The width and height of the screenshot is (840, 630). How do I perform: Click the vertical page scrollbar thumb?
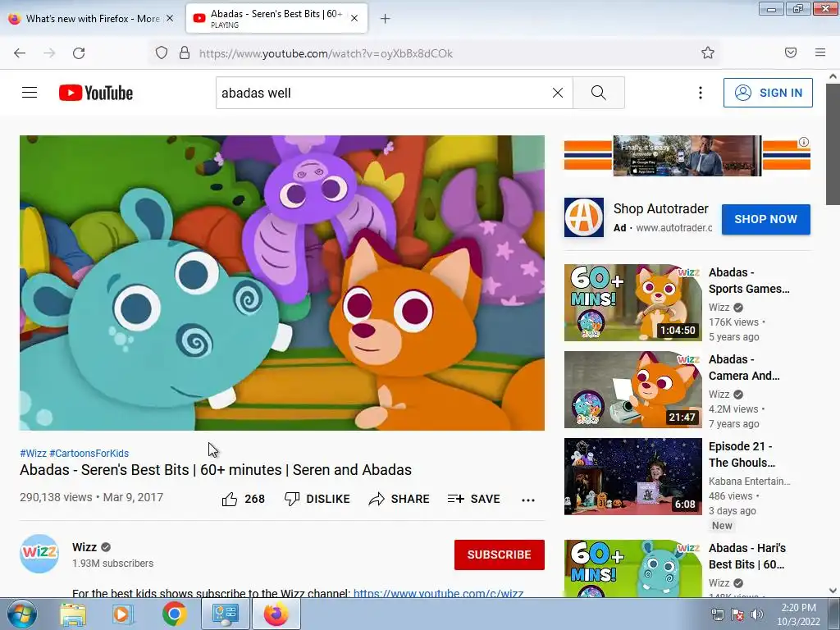833,144
